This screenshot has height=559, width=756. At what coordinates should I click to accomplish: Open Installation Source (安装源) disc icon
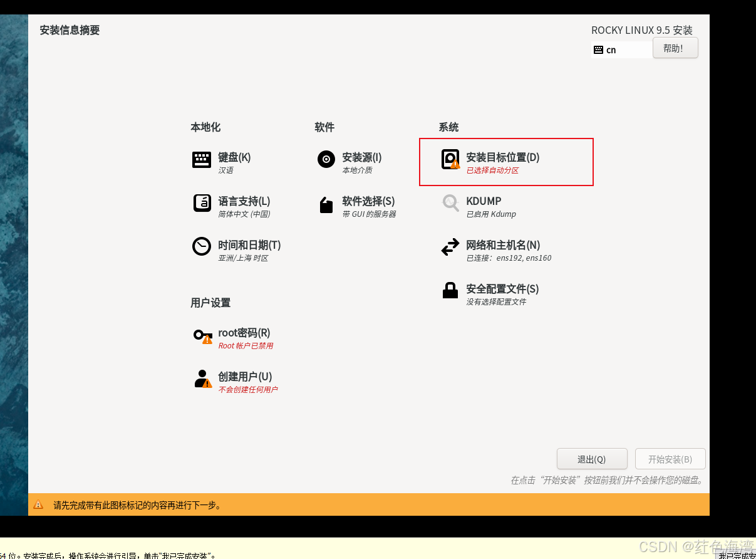click(x=326, y=159)
